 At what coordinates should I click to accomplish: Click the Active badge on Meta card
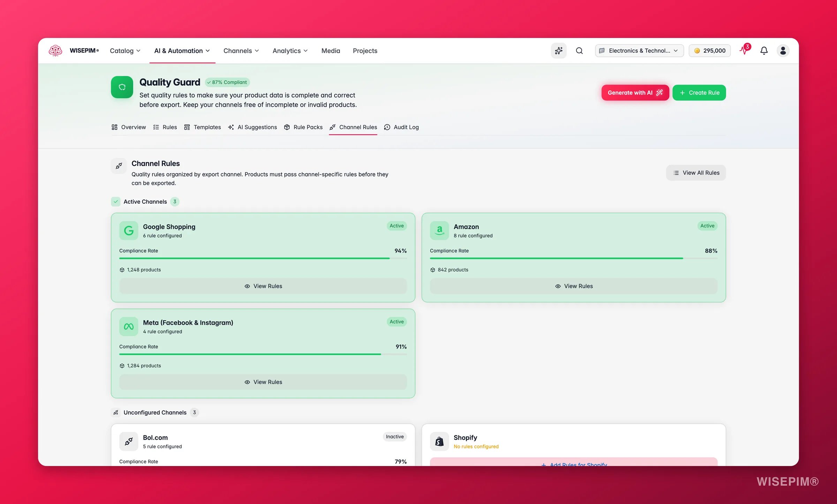tap(397, 322)
